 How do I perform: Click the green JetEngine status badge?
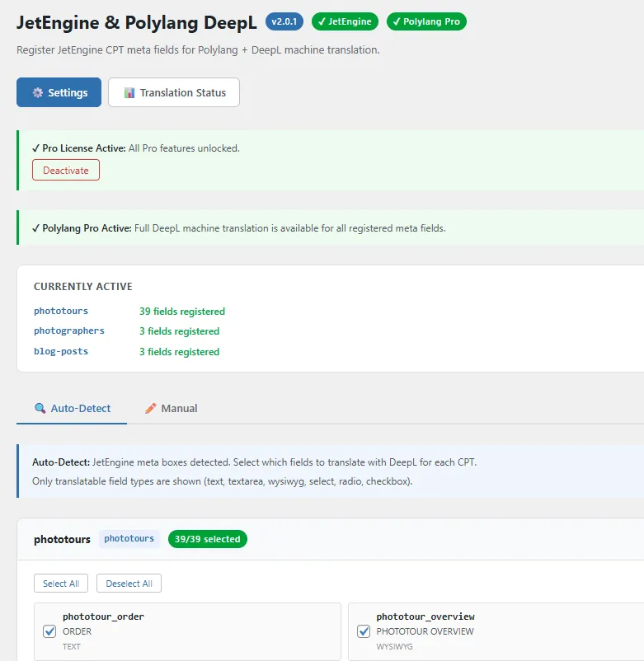pyautogui.click(x=345, y=21)
